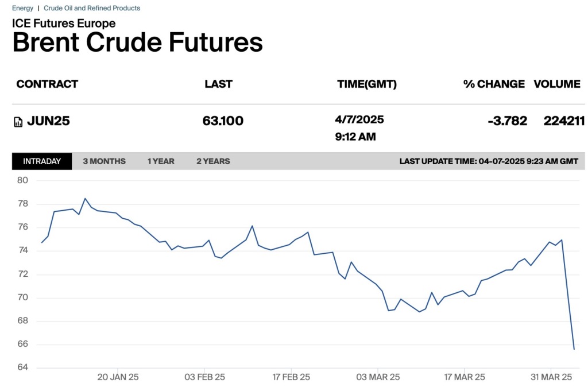Click the VOLUME column header

557,84
